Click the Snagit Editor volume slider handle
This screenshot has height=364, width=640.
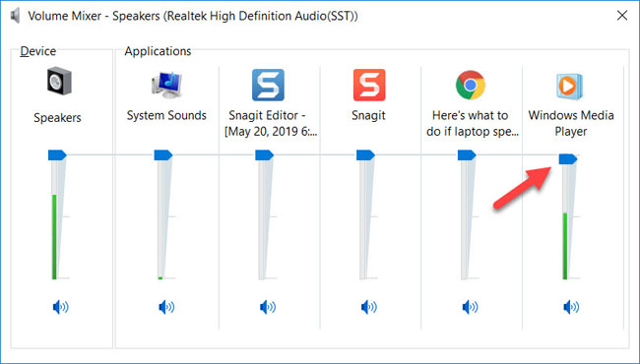[265, 154]
